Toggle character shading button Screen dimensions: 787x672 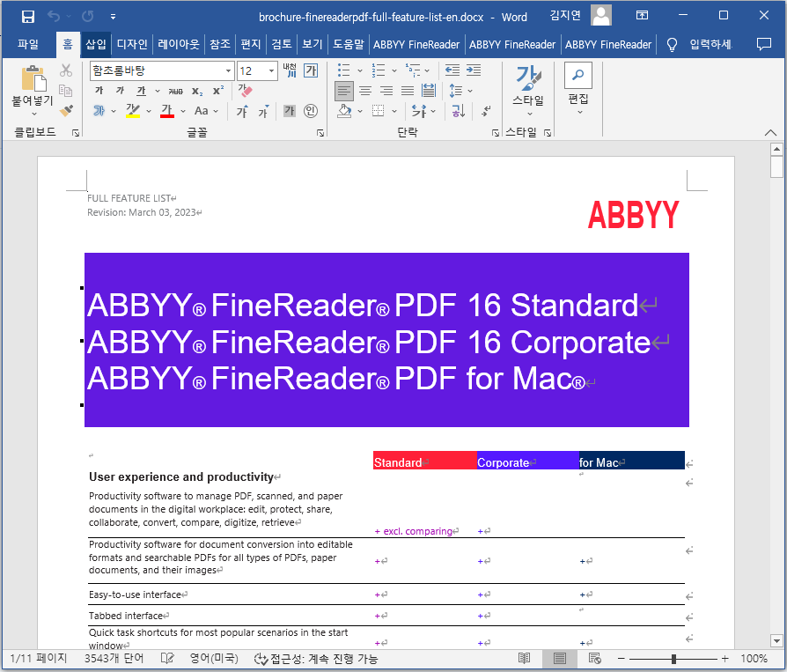(x=290, y=111)
